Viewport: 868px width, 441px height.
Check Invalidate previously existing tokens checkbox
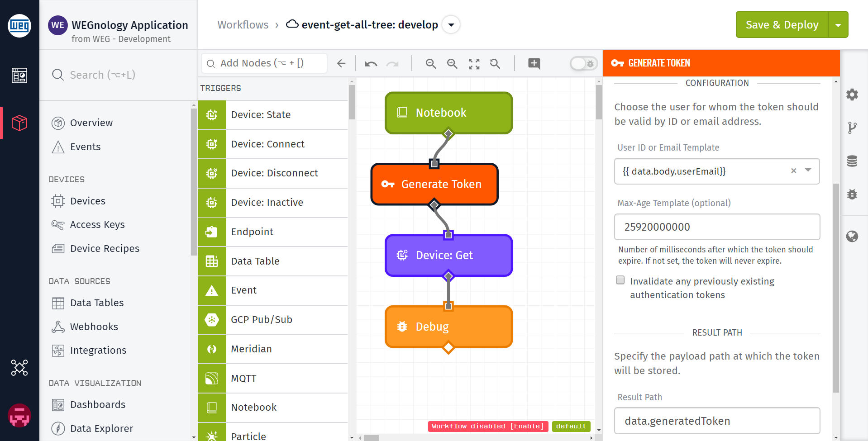pyautogui.click(x=620, y=280)
